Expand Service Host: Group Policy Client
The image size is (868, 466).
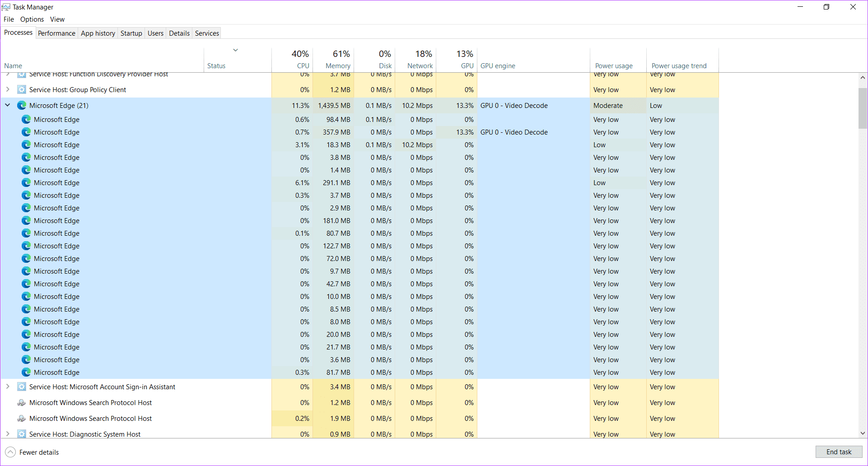8,89
